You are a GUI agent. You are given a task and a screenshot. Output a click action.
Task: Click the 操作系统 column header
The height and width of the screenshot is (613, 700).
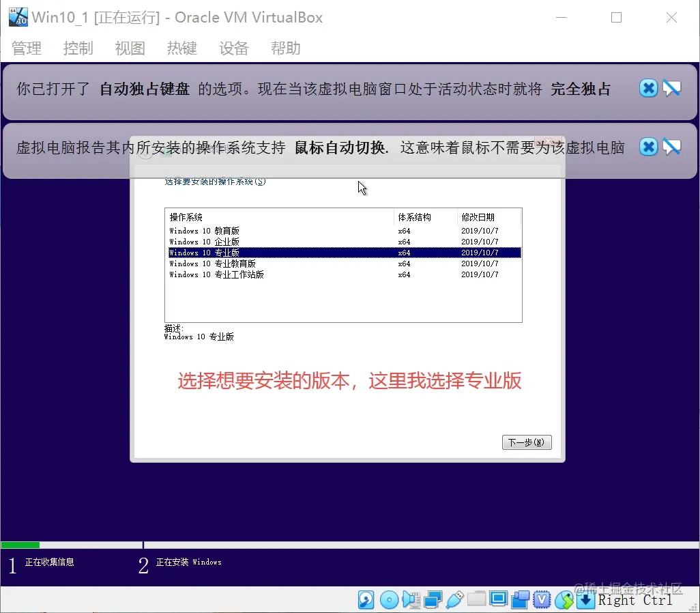[280, 217]
